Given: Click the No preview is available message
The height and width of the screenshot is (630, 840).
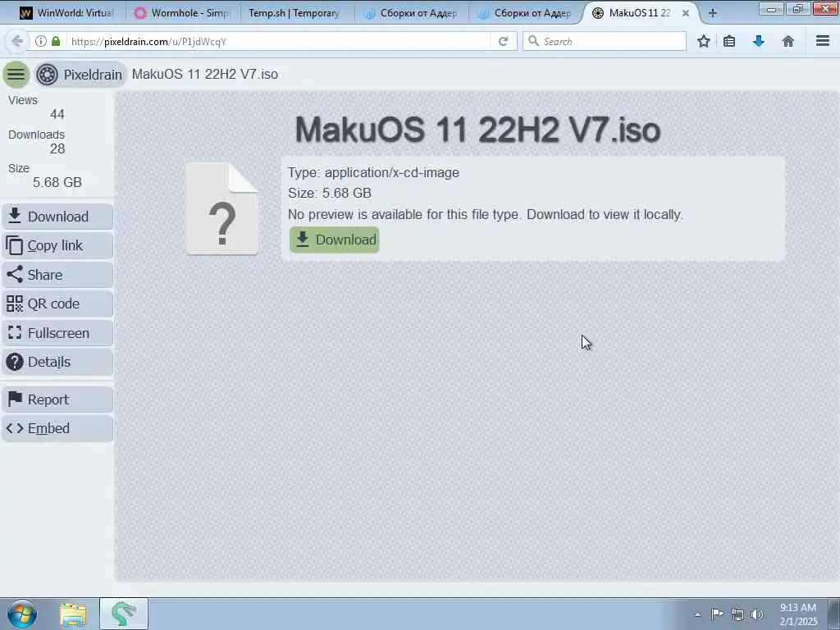Looking at the screenshot, I should tap(486, 214).
